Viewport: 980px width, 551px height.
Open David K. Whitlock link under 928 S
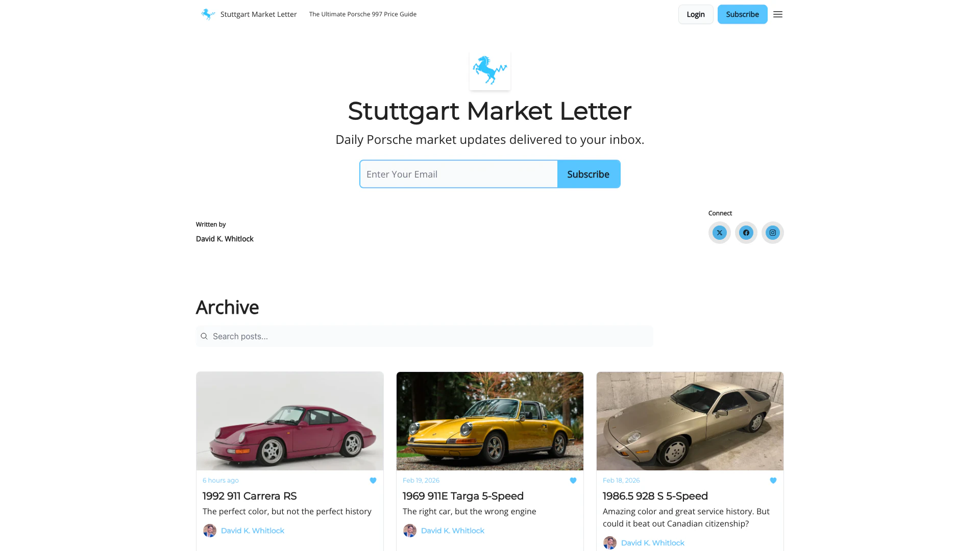[652, 543]
